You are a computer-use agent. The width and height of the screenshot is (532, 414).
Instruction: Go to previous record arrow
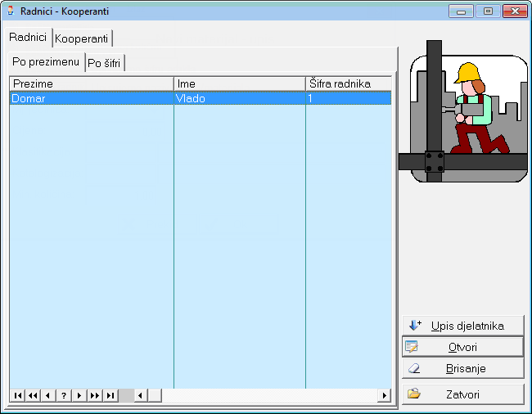tap(48, 395)
